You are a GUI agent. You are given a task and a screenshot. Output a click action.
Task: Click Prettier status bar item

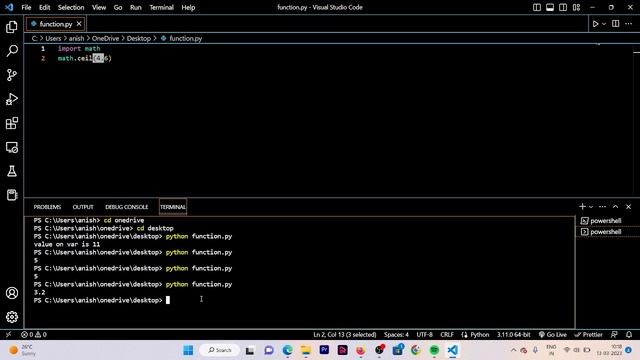pyautogui.click(x=588, y=335)
